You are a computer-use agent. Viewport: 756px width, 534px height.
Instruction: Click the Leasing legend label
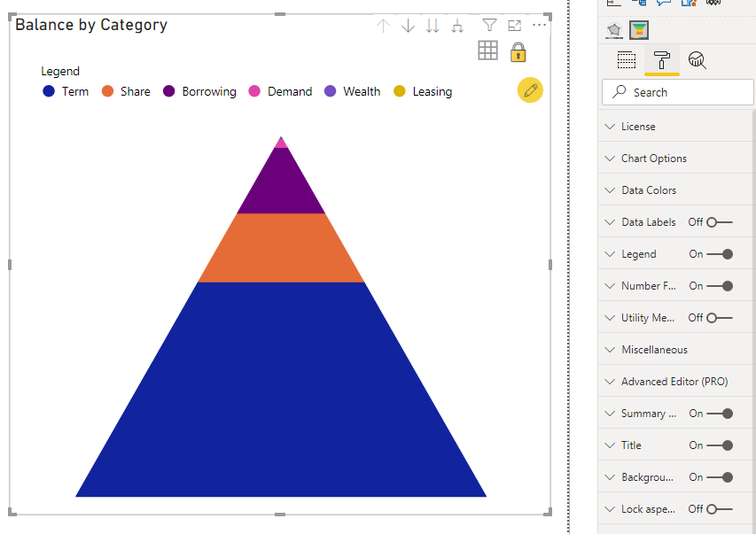click(x=433, y=91)
